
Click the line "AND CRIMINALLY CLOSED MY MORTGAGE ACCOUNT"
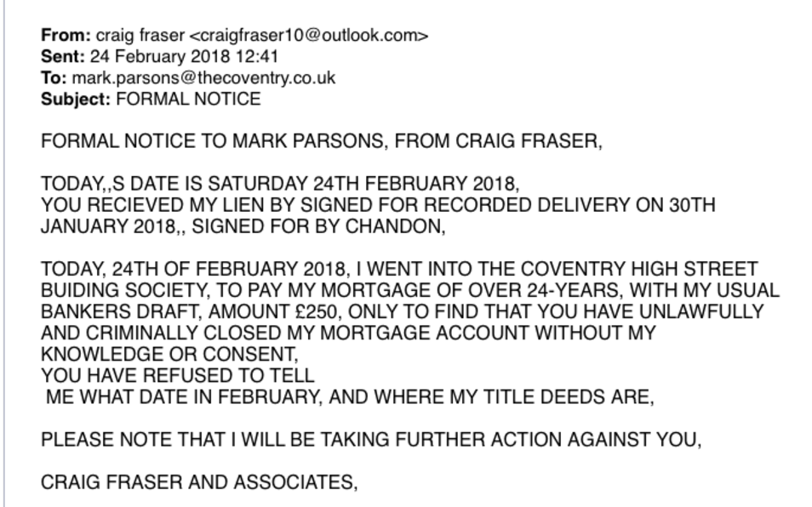[349, 333]
